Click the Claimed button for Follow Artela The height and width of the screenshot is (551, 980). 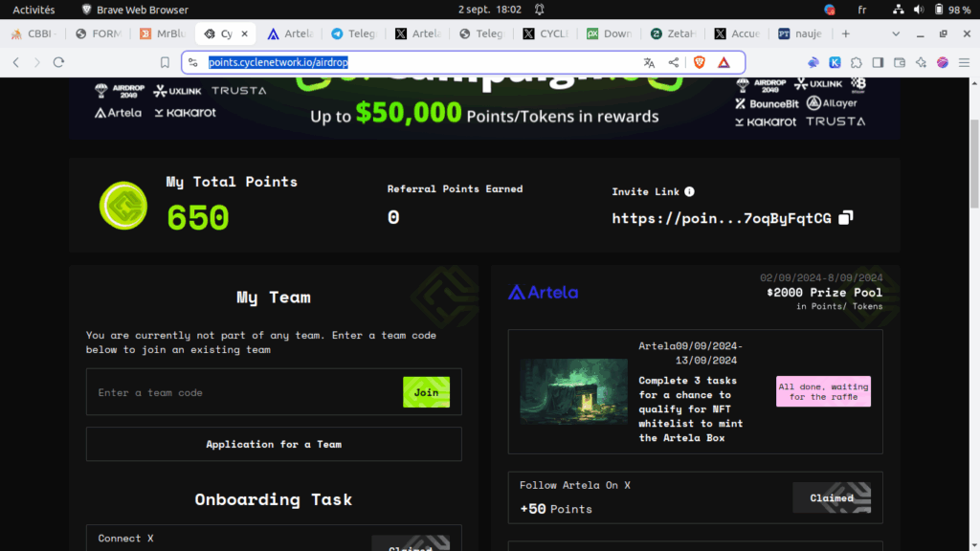point(832,497)
